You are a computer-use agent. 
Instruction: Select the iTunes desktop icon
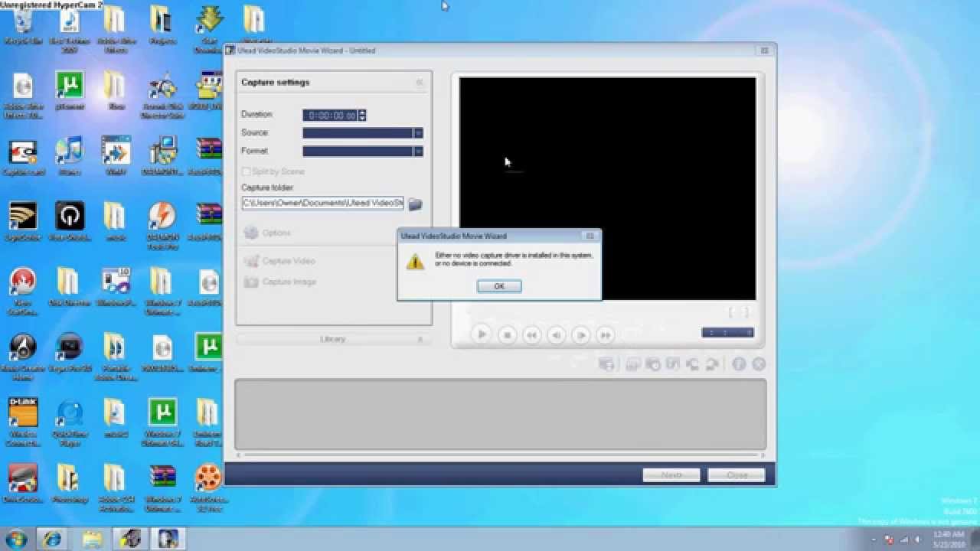pyautogui.click(x=70, y=156)
